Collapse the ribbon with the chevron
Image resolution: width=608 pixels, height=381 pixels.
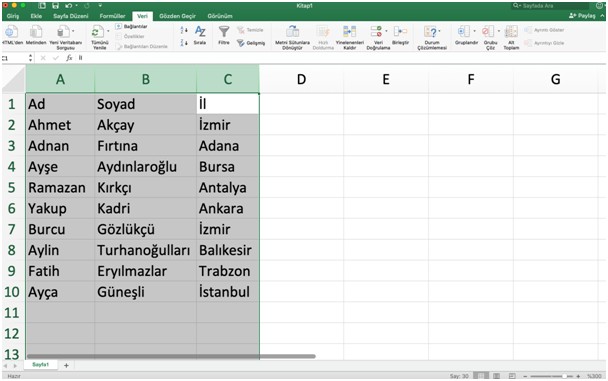tap(602, 16)
